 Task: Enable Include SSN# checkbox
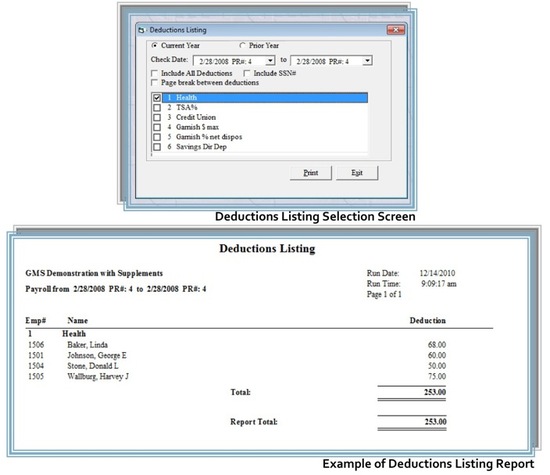pyautogui.click(x=247, y=73)
